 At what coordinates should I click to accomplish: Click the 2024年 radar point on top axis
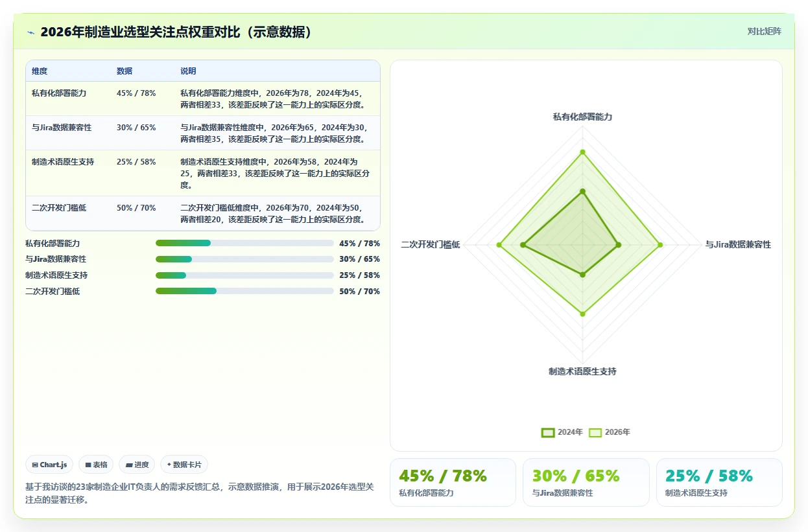tap(582, 191)
